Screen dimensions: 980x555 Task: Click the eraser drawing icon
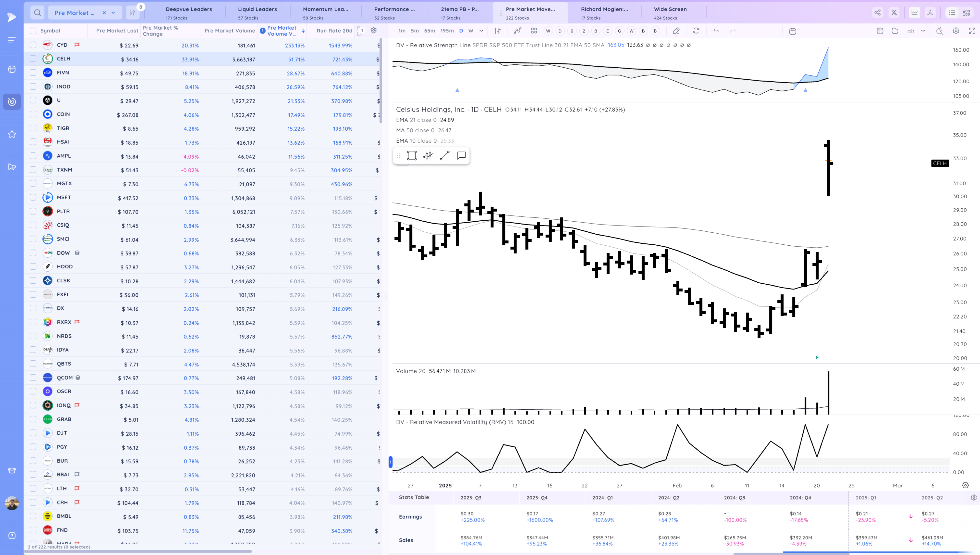coord(676,31)
